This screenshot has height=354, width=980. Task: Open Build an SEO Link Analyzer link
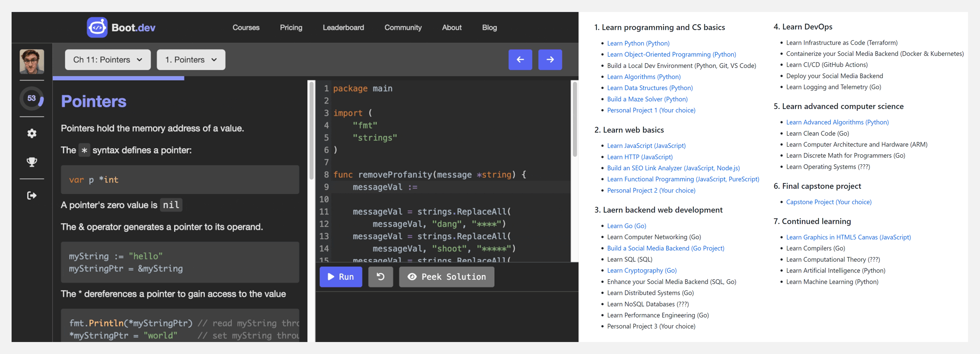(x=673, y=168)
